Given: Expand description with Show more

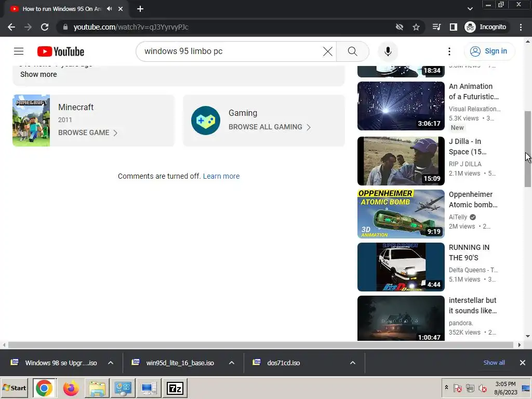Looking at the screenshot, I should tap(38, 74).
